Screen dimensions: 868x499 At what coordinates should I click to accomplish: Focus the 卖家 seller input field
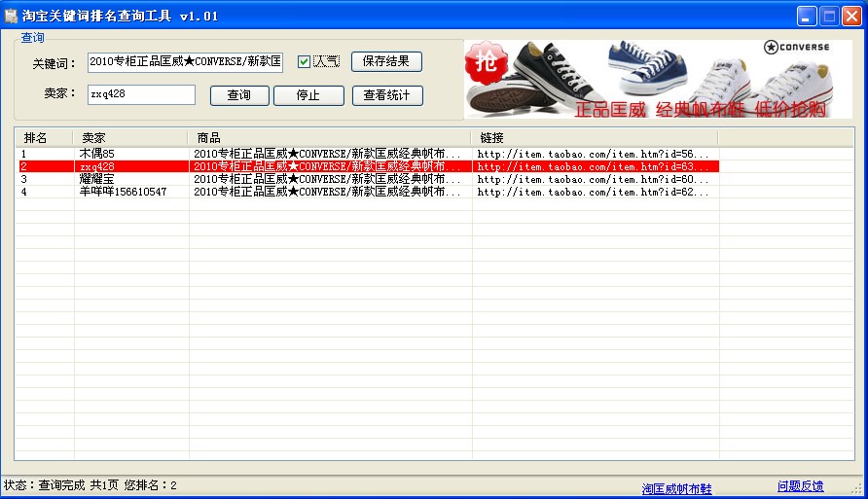[141, 94]
